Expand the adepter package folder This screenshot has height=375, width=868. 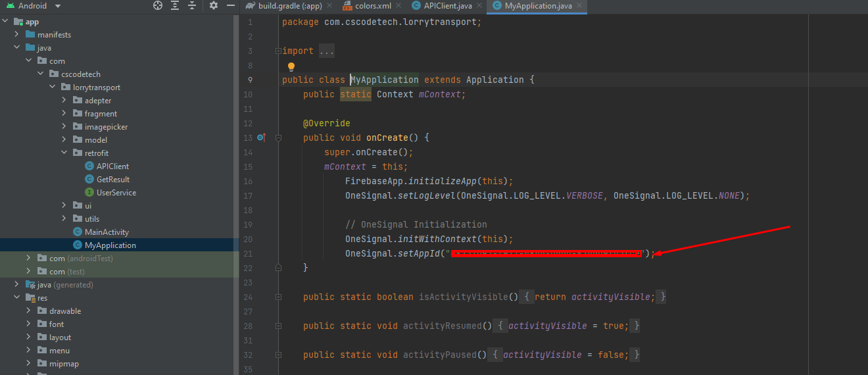pos(64,101)
